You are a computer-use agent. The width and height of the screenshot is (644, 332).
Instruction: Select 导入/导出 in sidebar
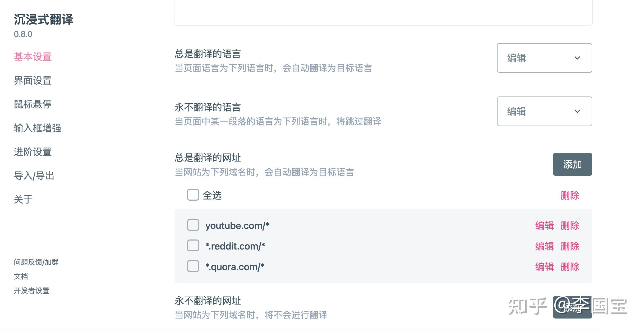click(34, 176)
